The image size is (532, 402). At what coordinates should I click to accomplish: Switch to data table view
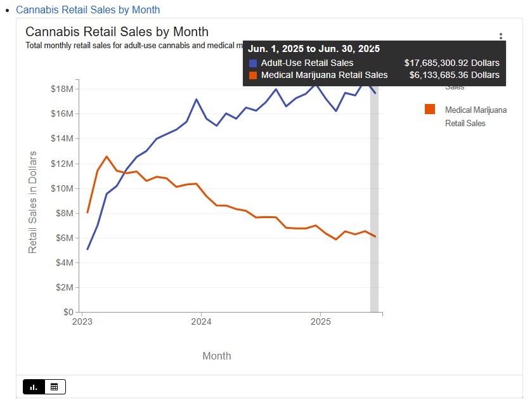[55, 387]
